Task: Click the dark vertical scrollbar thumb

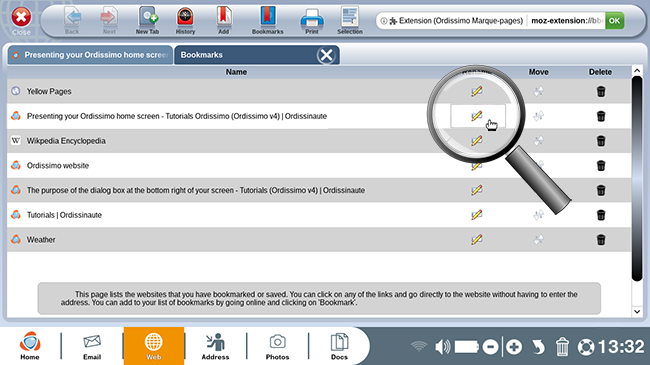Action: pos(637,178)
